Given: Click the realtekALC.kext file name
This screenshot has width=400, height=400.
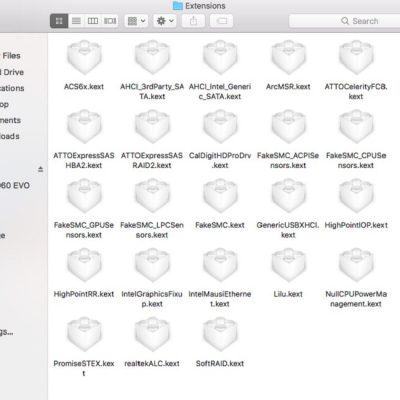Looking at the screenshot, I should point(152,364).
